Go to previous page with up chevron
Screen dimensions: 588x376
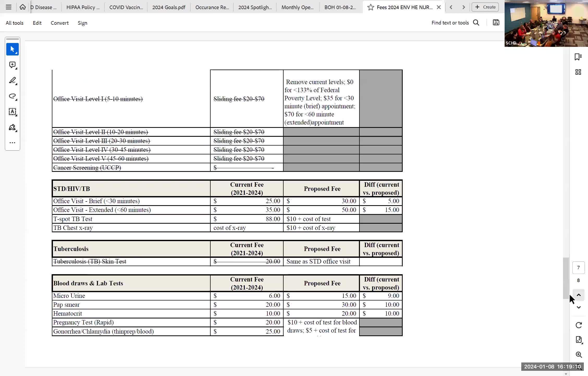click(x=579, y=295)
